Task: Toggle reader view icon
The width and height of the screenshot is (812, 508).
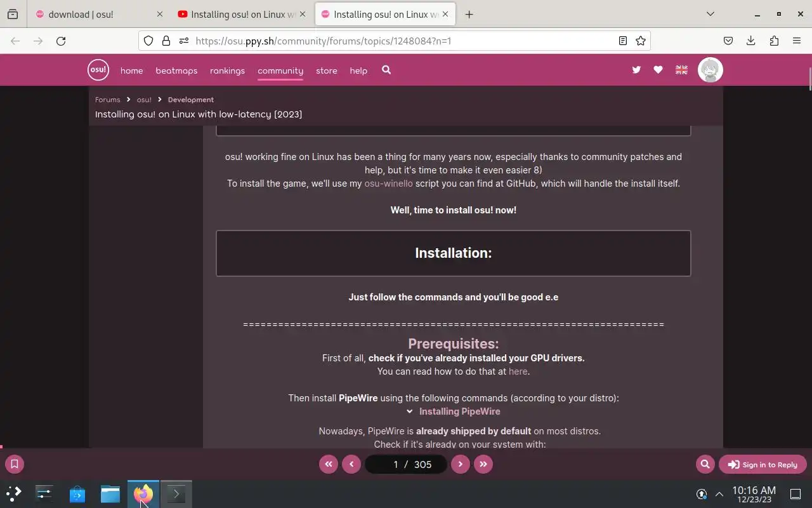Action: 623,41
